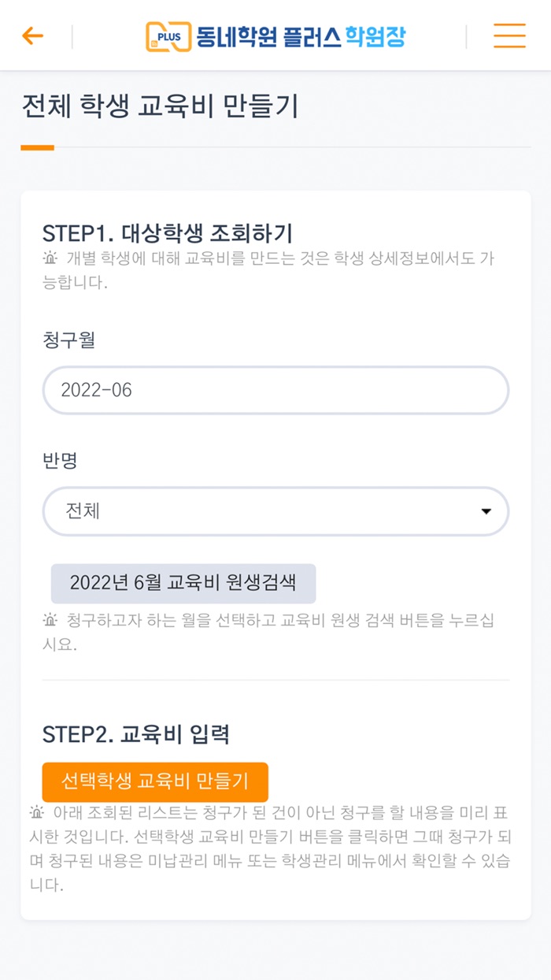The width and height of the screenshot is (551, 980).
Task: Click the orange 선택학생 교육비 만들기 button
Action: tap(155, 781)
